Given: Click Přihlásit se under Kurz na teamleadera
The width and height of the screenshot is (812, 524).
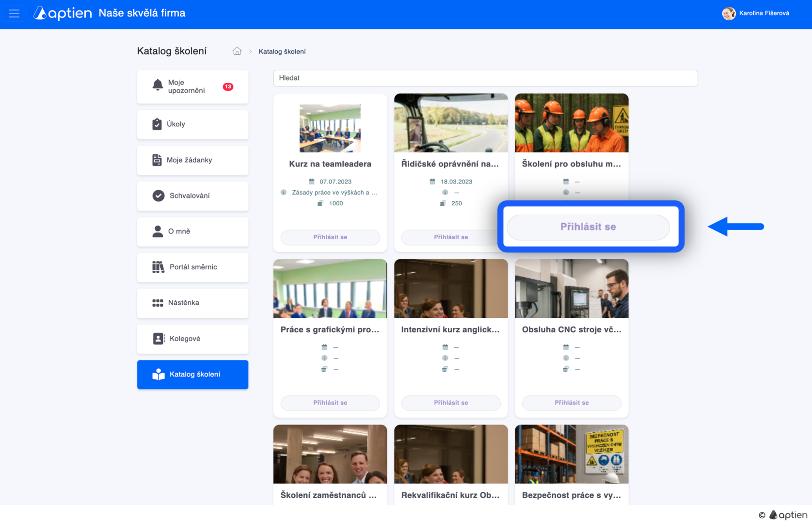Looking at the screenshot, I should pyautogui.click(x=330, y=237).
